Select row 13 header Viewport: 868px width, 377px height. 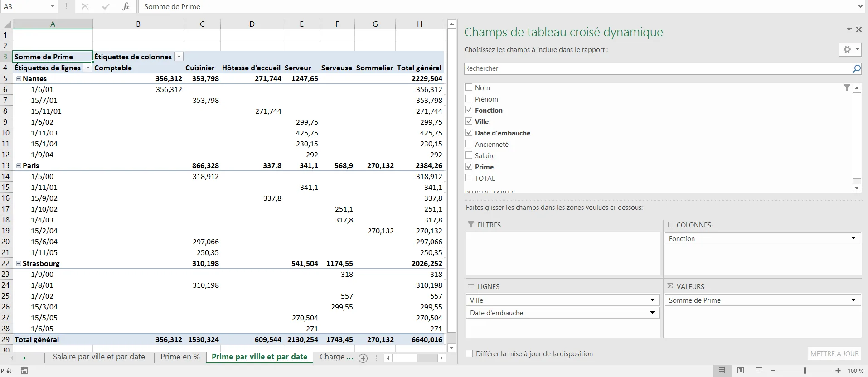(x=6, y=165)
